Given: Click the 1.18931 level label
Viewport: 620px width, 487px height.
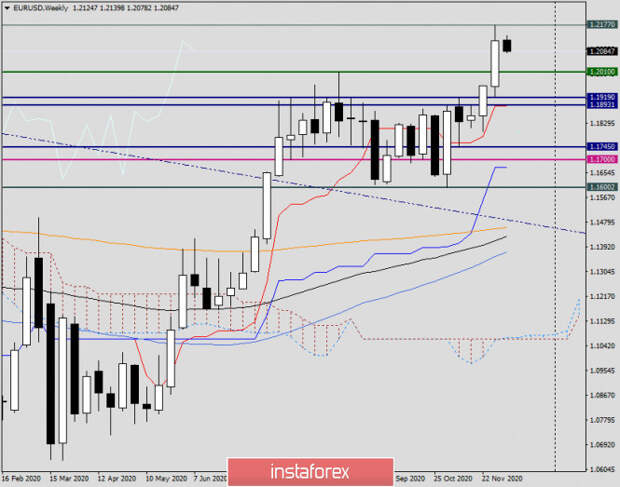Looking at the screenshot, I should tap(601, 106).
